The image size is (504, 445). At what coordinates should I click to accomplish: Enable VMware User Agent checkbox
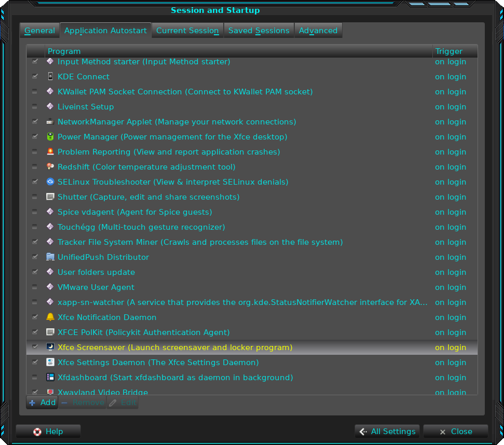pos(35,287)
